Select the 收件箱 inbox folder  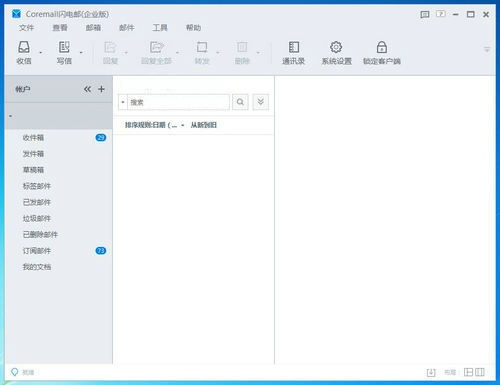pyautogui.click(x=59, y=138)
